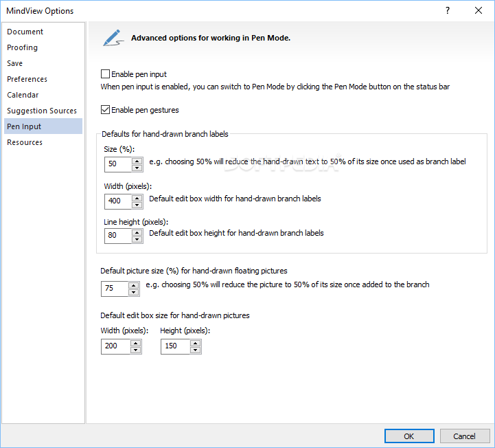Click 'Defaults for hand-drawn branch labels' group title
This screenshot has height=448, width=495.
(165, 134)
